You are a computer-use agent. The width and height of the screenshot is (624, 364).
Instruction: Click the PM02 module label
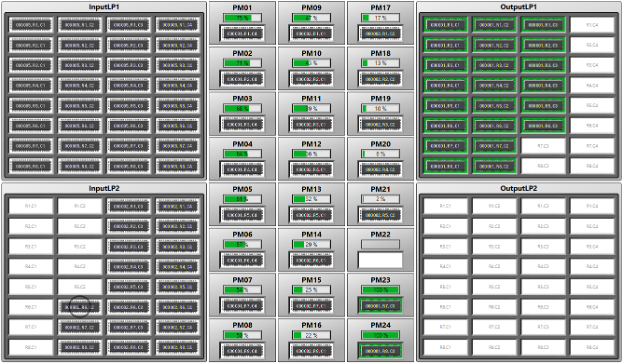tap(242, 53)
